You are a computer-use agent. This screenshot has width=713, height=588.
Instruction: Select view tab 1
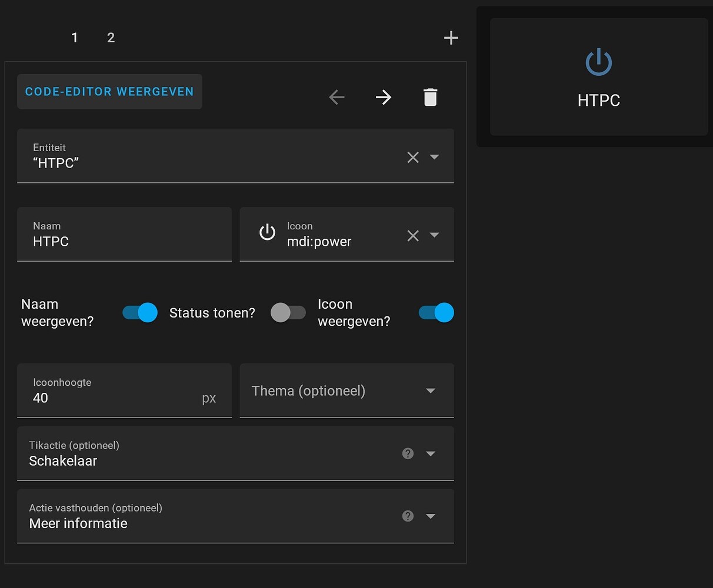click(x=75, y=37)
